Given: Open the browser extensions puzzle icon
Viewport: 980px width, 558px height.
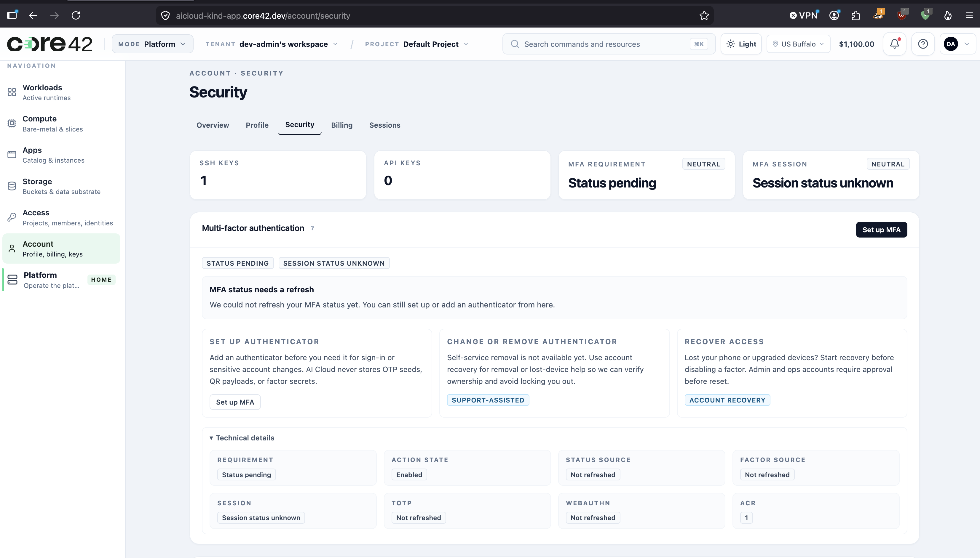Looking at the screenshot, I should [856, 16].
